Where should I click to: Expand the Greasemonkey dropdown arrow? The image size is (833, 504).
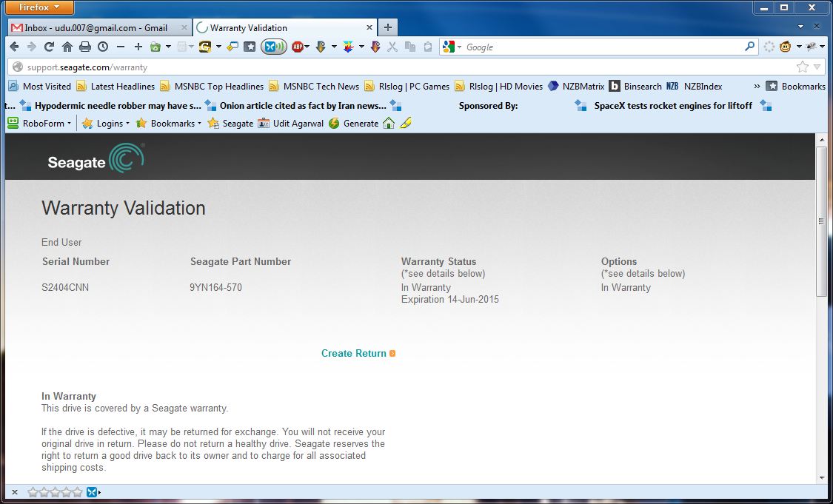799,47
